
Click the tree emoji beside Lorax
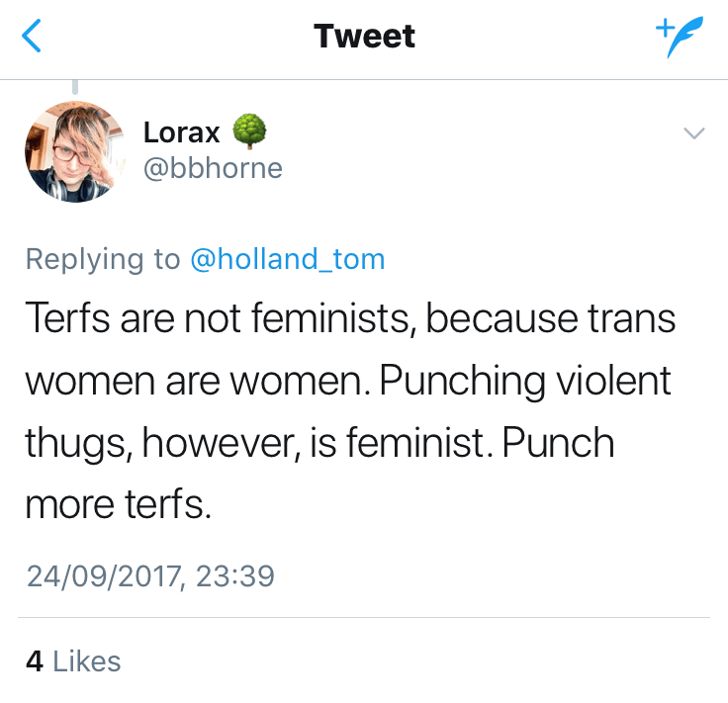click(x=249, y=131)
